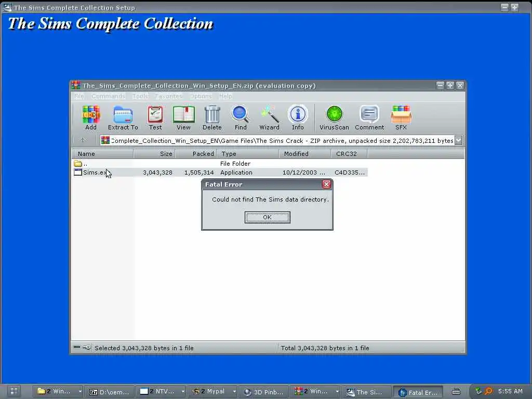Select the 3,043,328 size cell
Image resolution: width=532 pixels, height=399 pixels.
(x=157, y=172)
